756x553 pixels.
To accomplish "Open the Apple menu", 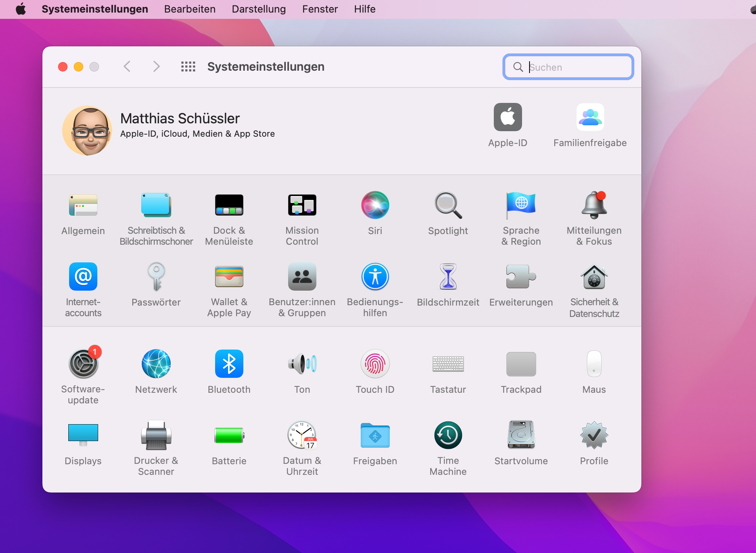I will (21, 9).
